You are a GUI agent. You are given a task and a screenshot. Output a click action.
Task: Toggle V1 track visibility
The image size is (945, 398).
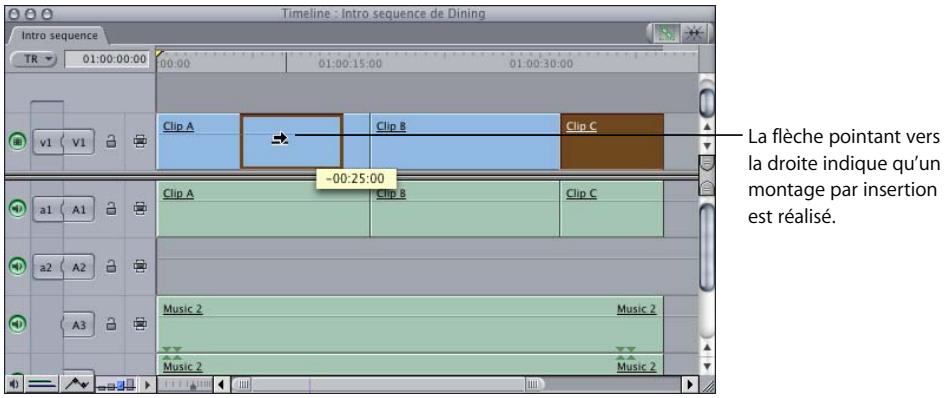(17, 142)
